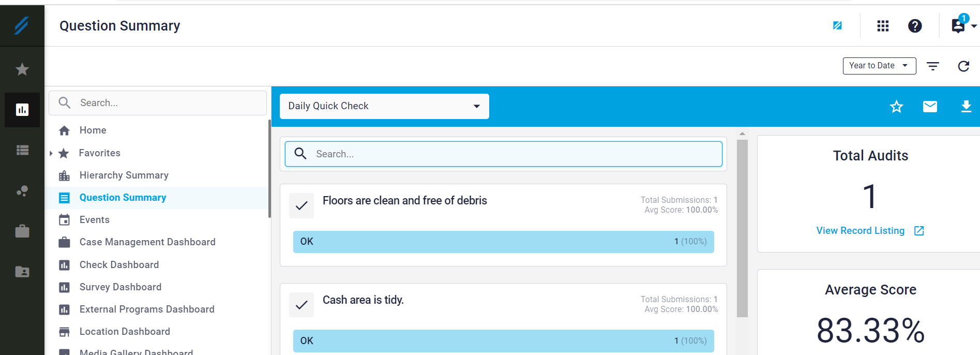Open the Year to Date dropdown
980x355 pixels.
click(x=879, y=66)
